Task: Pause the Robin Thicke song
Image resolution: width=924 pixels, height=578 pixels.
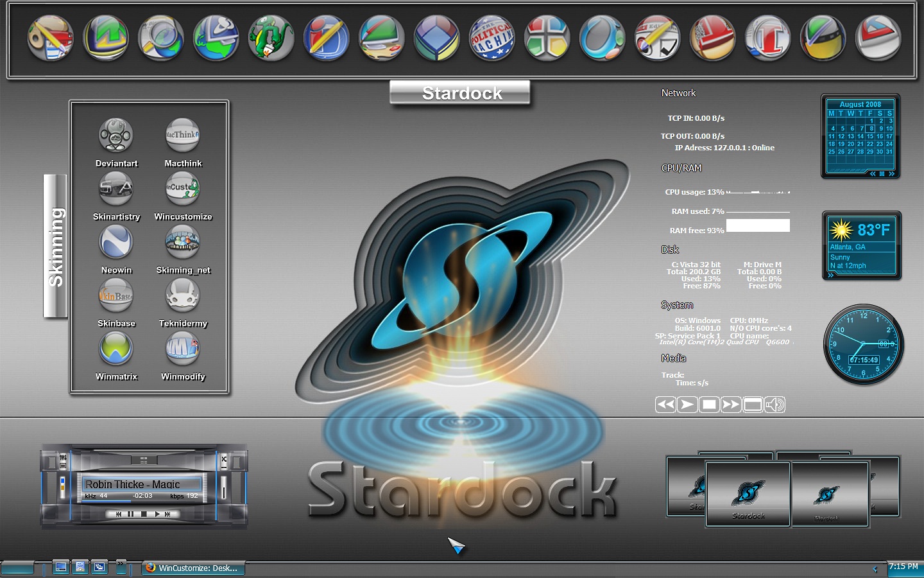Action: pyautogui.click(x=131, y=514)
